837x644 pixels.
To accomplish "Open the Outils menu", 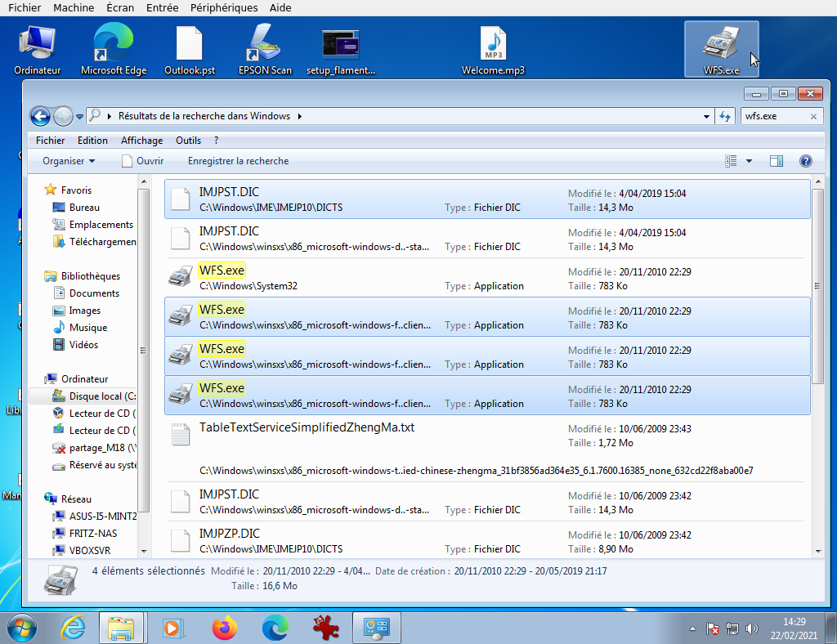I will click(x=188, y=141).
